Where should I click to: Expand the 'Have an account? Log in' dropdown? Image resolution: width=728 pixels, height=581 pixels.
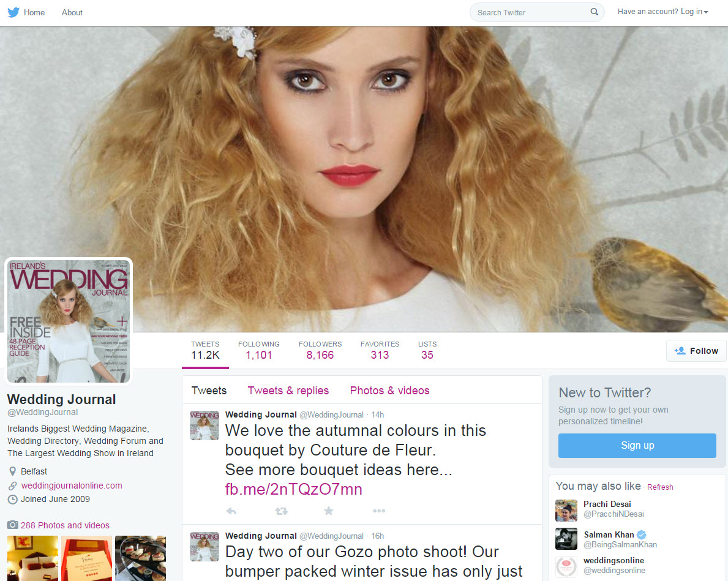coord(662,12)
